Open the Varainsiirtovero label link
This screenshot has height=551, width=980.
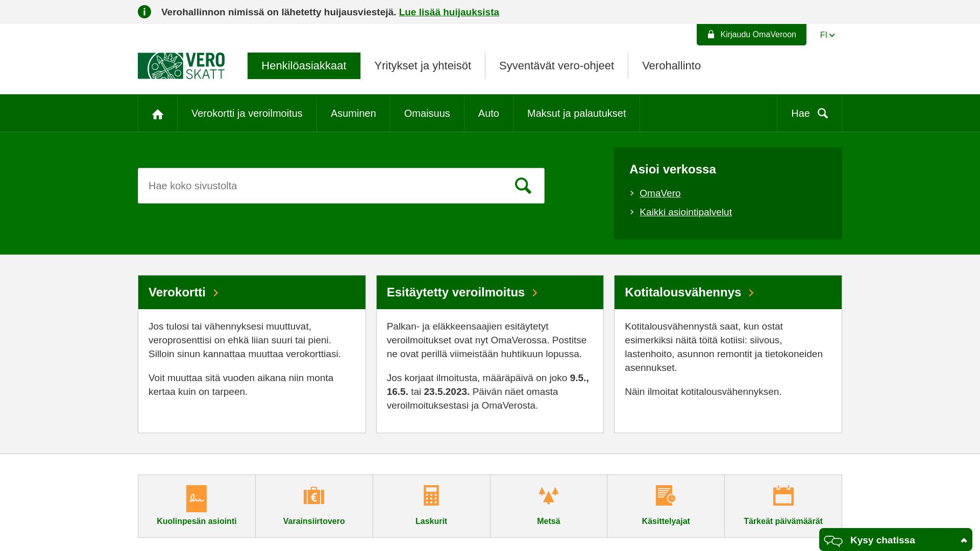(314, 521)
